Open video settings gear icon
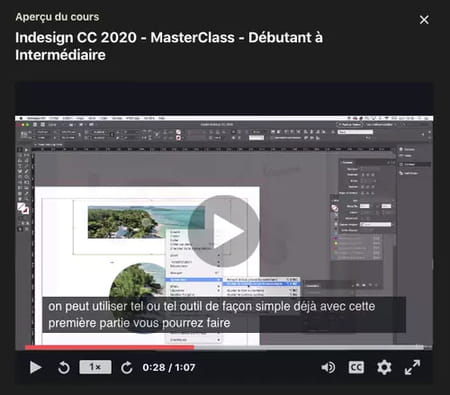The width and height of the screenshot is (450, 395). (384, 367)
